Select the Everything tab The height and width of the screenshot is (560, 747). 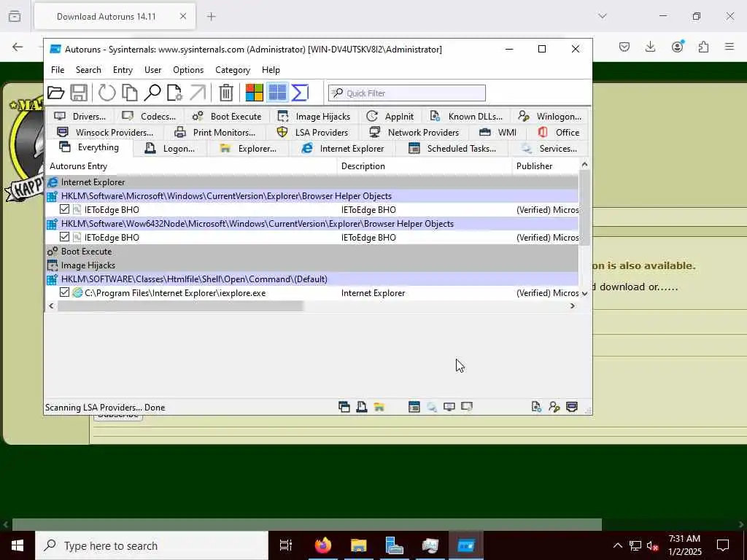(89, 147)
